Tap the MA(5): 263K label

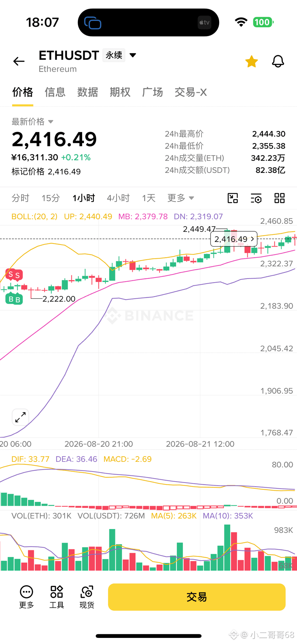click(x=174, y=516)
